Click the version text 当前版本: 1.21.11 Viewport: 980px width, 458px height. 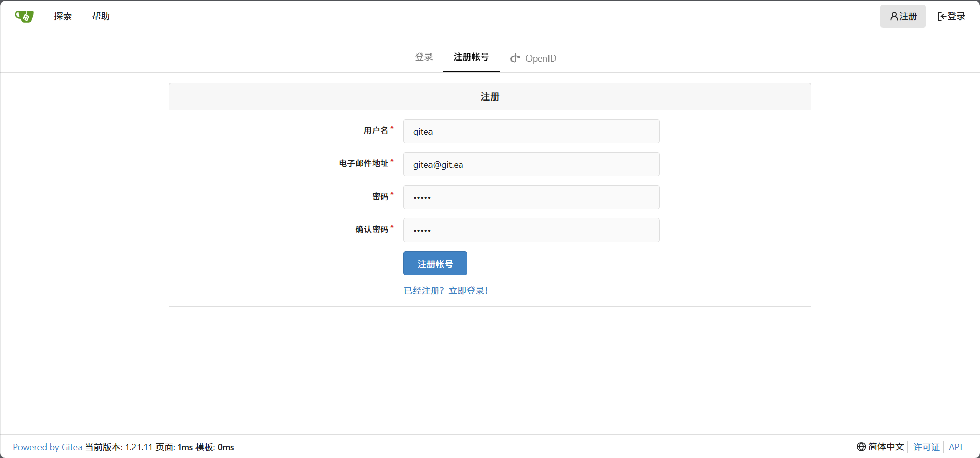coord(119,447)
